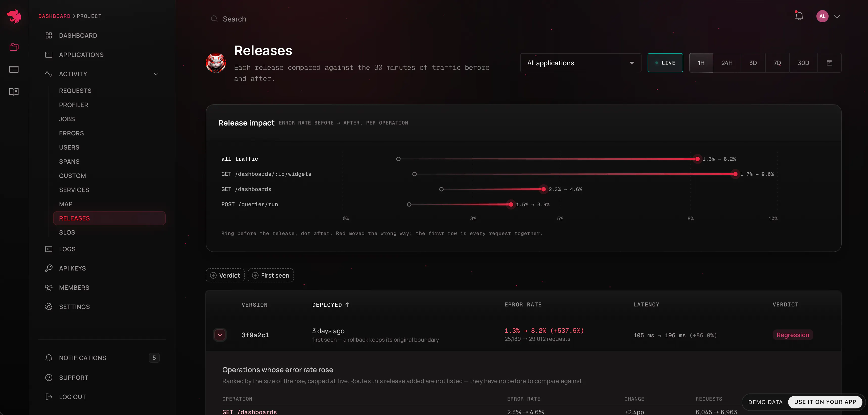Open the projects folder icon in left rail

point(14,47)
